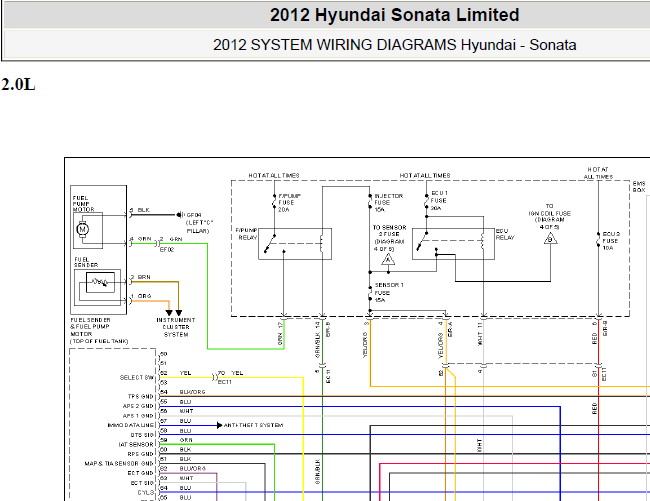Click the F/PUMP relay box

coord(295,244)
